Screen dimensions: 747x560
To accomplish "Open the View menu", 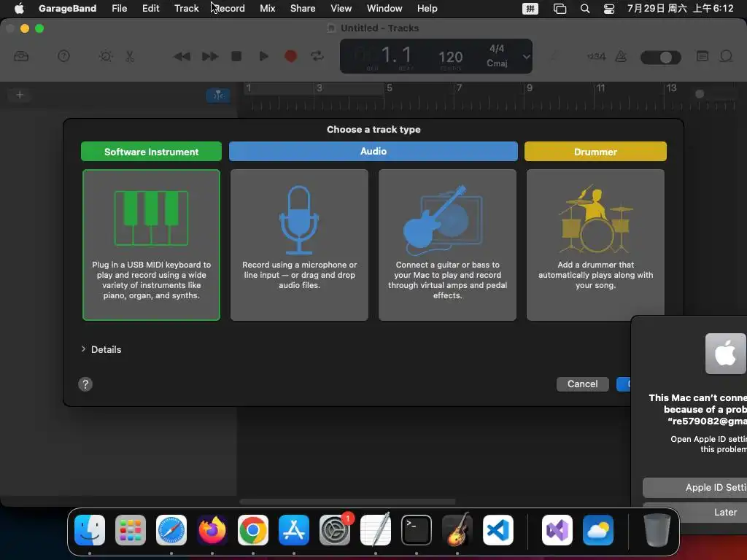I will (x=341, y=8).
